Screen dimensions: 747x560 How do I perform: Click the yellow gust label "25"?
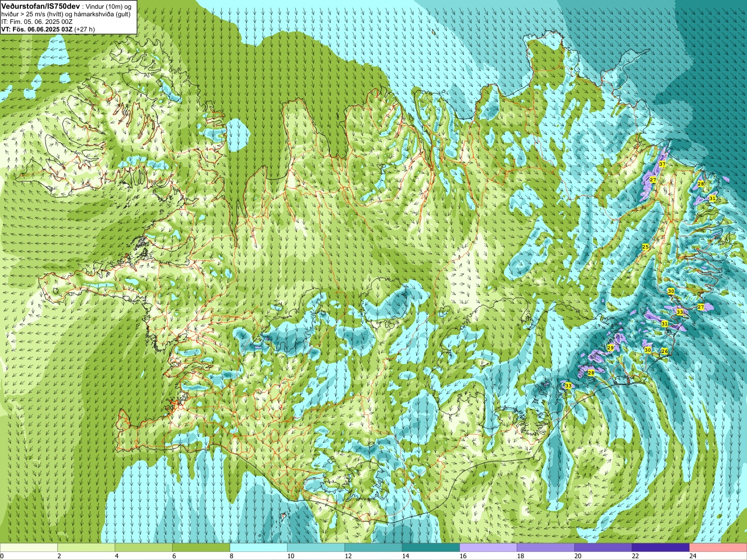[x=645, y=247]
